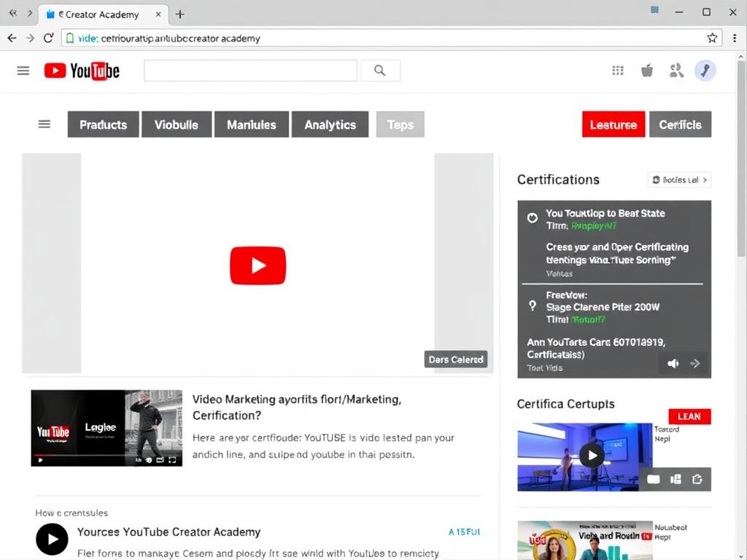The height and width of the screenshot is (560, 747).
Task: Select the Viobulle tab
Action: [177, 124]
